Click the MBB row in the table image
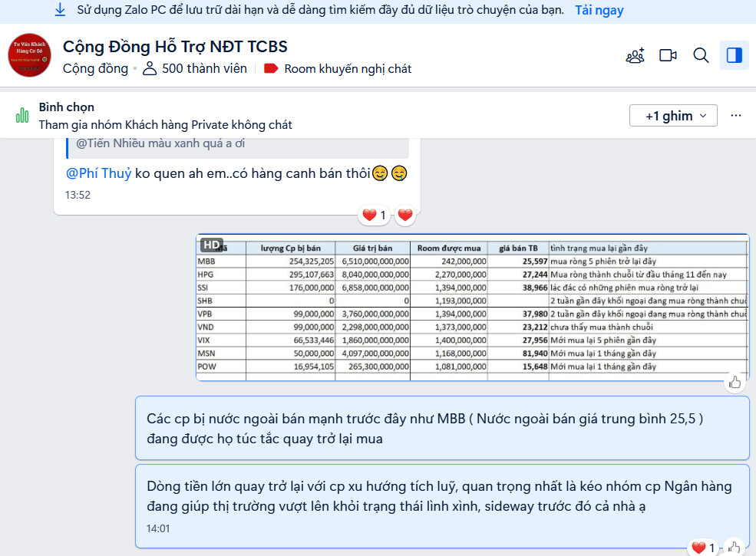The width and height of the screenshot is (756, 556). pyautogui.click(x=471, y=262)
